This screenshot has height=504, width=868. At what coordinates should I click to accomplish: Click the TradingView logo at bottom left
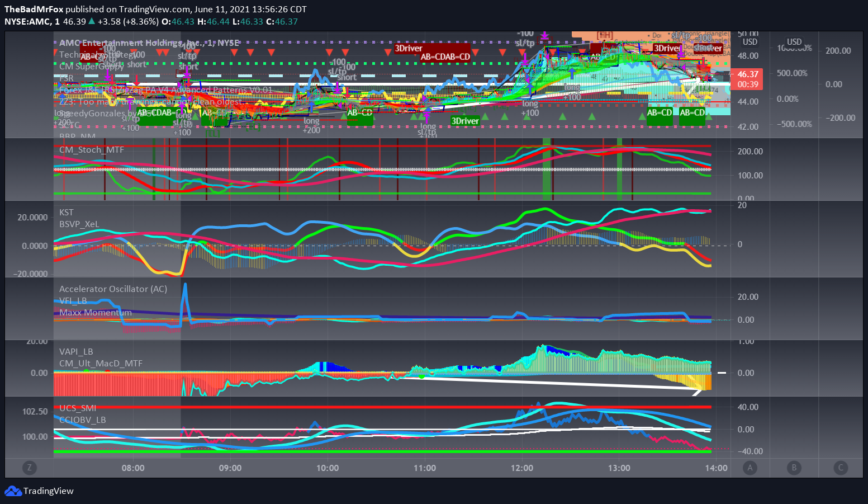pyautogui.click(x=39, y=491)
